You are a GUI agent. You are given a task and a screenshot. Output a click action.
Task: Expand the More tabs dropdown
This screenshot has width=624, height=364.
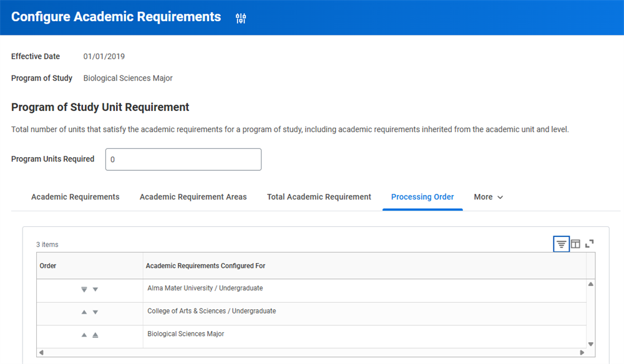(489, 197)
